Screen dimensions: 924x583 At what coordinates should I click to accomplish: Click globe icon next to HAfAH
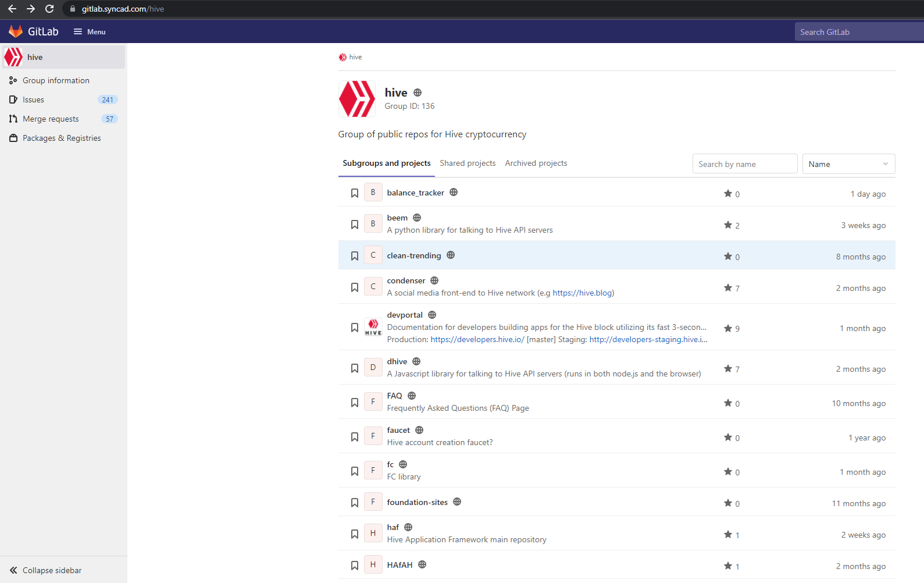point(422,564)
